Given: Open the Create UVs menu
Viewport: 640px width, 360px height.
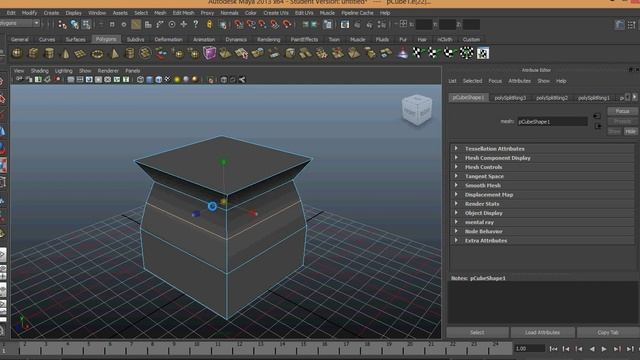Looking at the screenshot, I should tap(276, 13).
